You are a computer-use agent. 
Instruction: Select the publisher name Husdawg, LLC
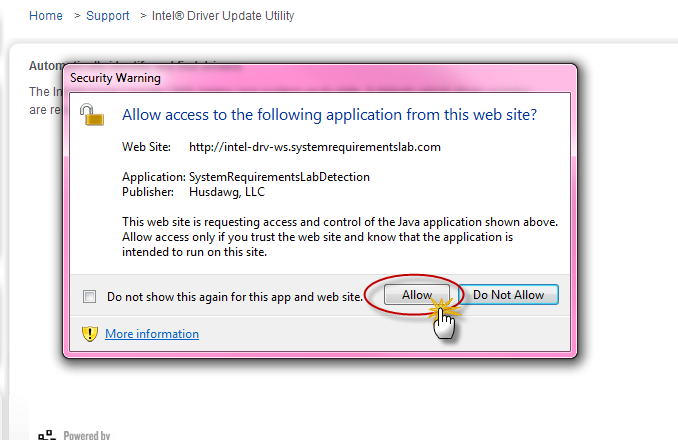(x=227, y=192)
